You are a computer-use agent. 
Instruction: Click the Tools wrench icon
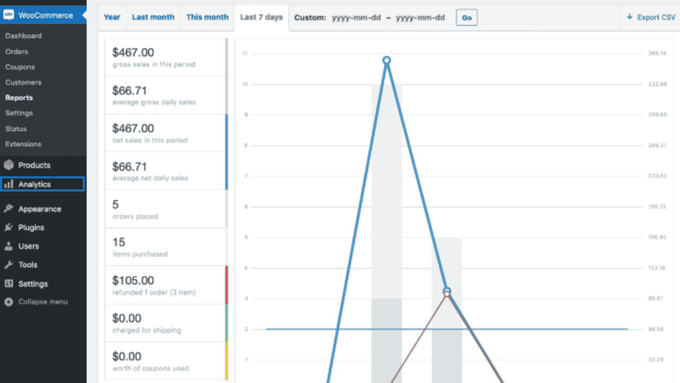[x=9, y=265]
